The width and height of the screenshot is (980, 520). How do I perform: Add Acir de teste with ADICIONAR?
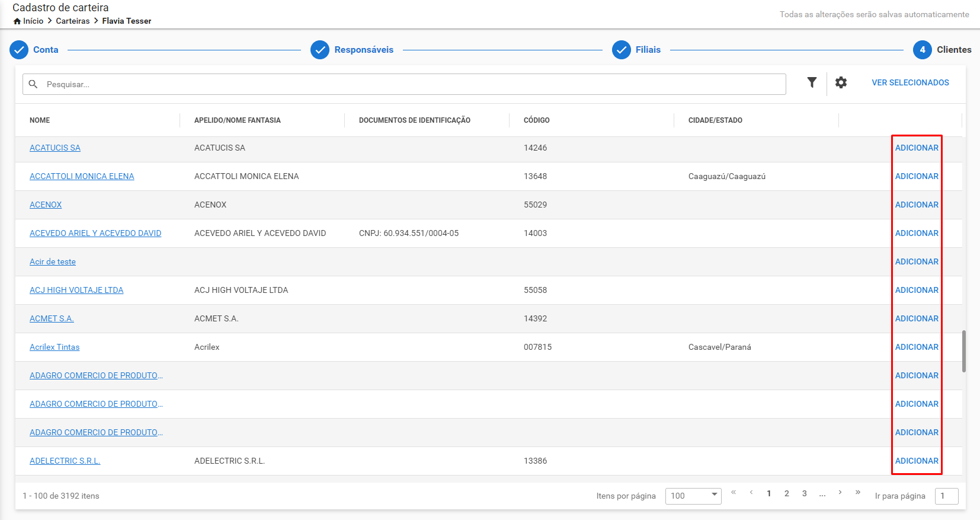917,261
